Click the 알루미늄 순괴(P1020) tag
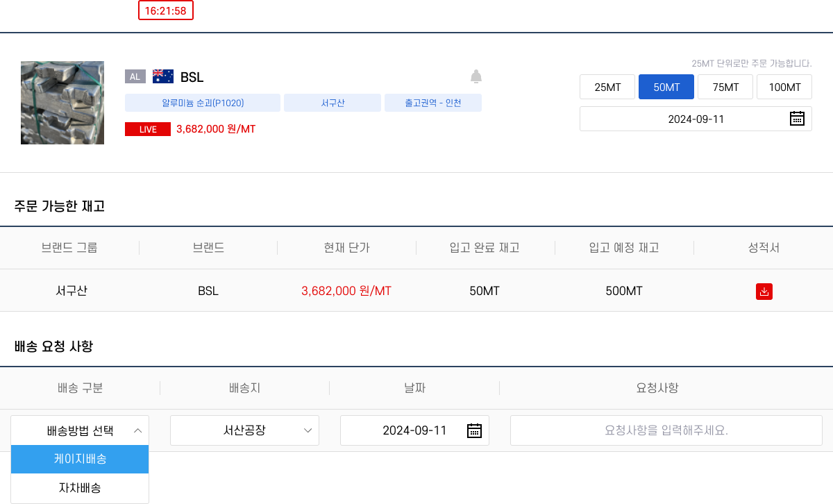The image size is (833, 504). [x=203, y=103]
